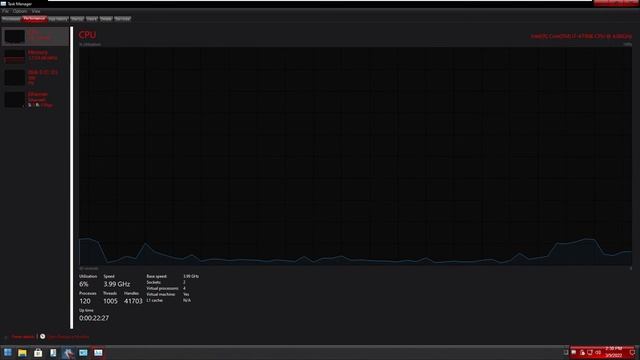Open the File menu

[x=5, y=11]
